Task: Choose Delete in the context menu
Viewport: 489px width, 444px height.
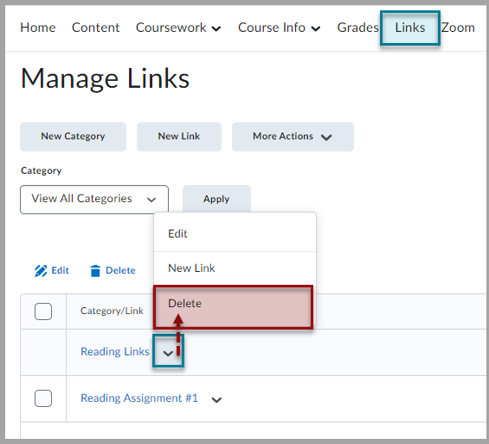Action: point(233,307)
